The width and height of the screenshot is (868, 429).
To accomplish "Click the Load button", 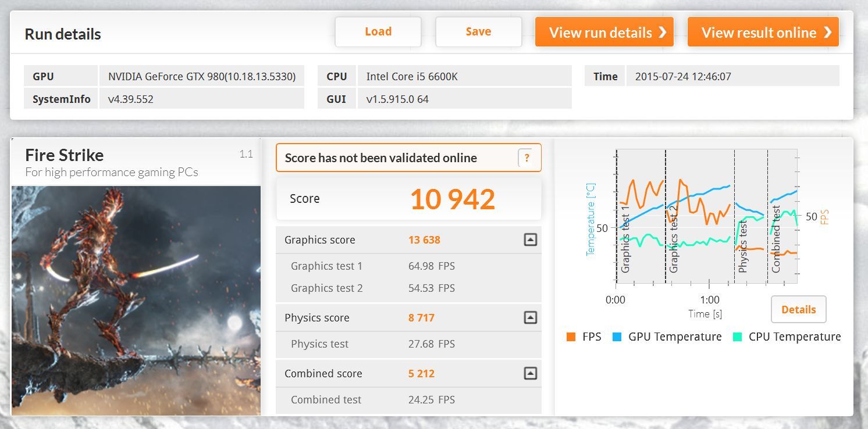I will pyautogui.click(x=378, y=32).
